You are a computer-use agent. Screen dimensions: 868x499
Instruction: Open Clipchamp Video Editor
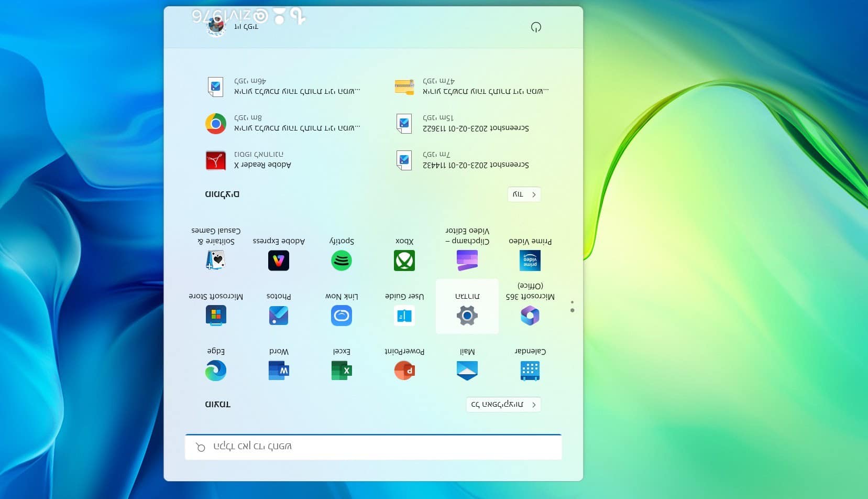[x=467, y=260]
